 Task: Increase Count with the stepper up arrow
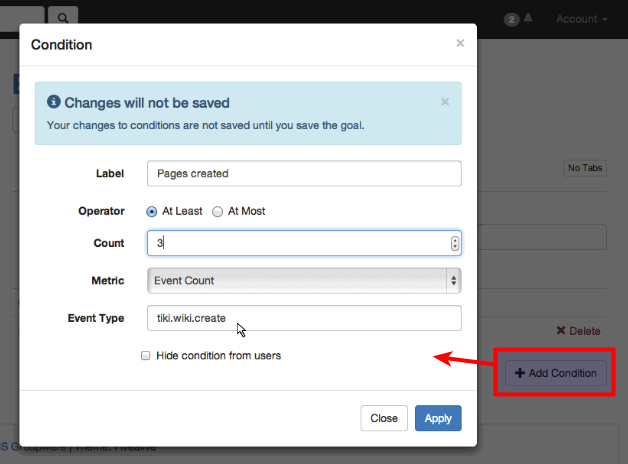click(x=455, y=239)
